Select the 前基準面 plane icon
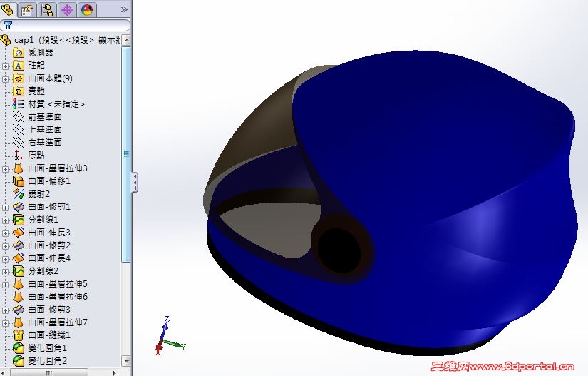Image resolution: width=588 pixels, height=376 pixels. pos(19,117)
